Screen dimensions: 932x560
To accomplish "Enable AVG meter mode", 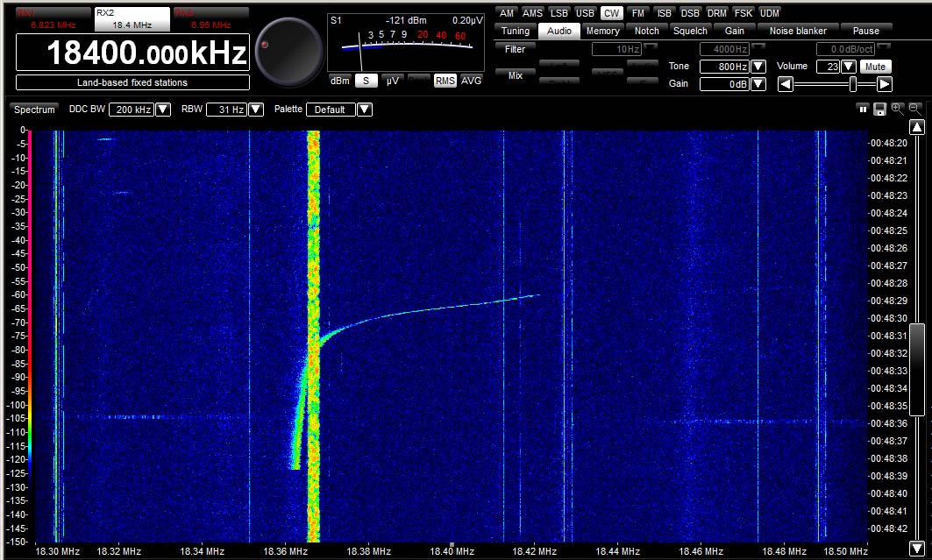I will point(471,81).
